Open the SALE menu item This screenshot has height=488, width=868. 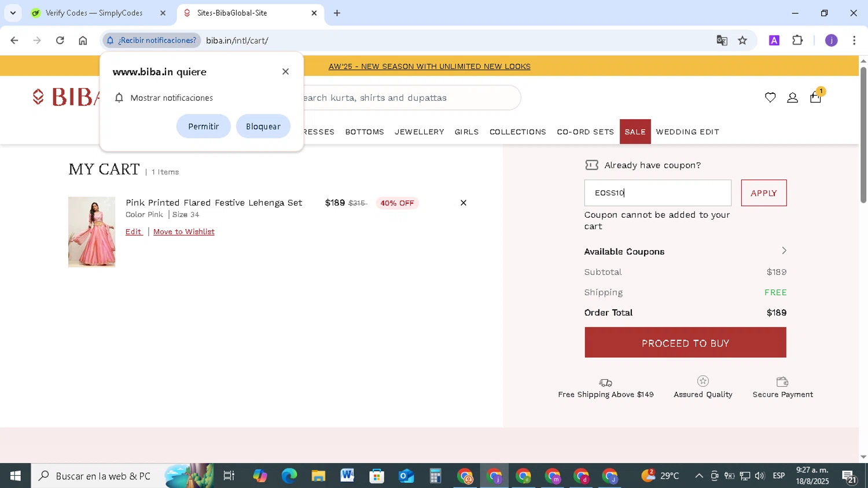(635, 131)
